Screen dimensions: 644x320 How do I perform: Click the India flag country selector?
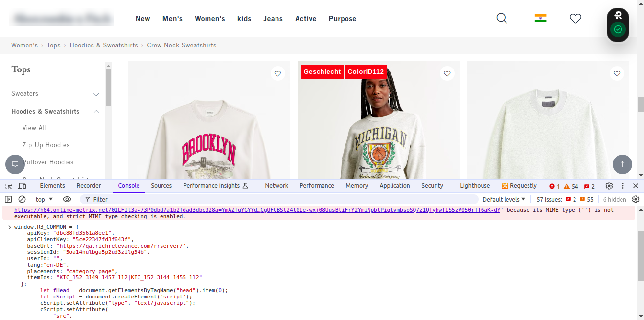click(540, 19)
